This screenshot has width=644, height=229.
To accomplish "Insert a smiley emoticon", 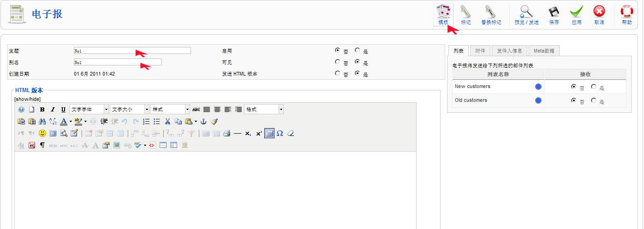I will pyautogui.click(x=42, y=134).
